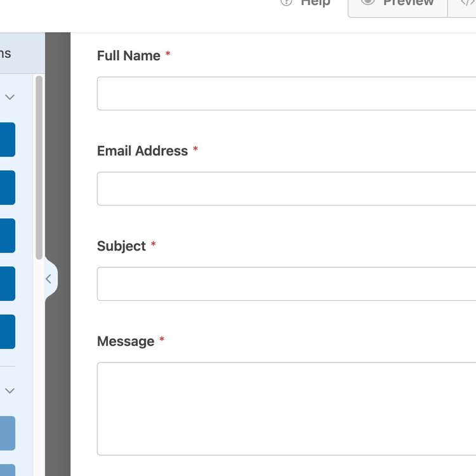Collapse the sidebar with the arrow handle
476x476 pixels.
click(x=50, y=279)
